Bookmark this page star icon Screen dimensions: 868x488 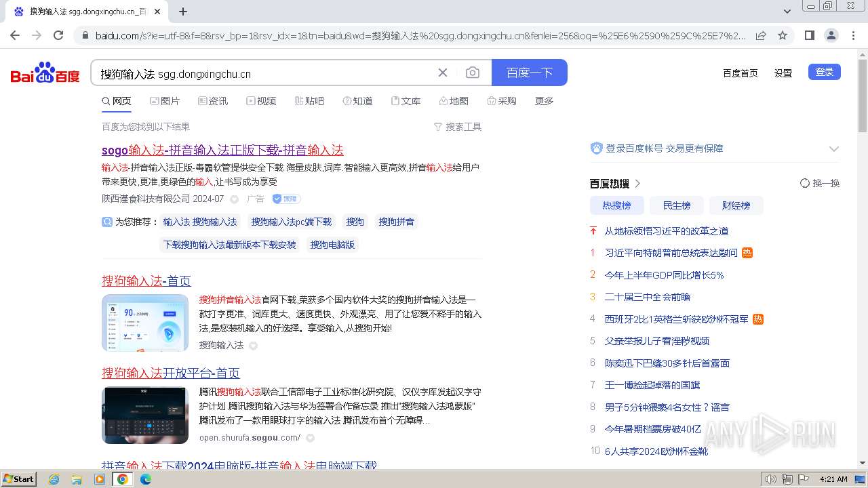coord(783,35)
